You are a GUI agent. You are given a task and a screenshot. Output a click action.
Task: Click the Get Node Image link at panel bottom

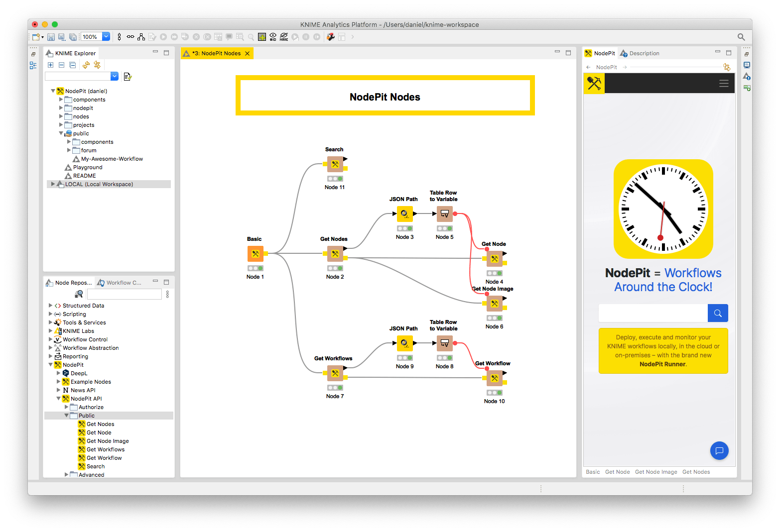[x=656, y=472]
